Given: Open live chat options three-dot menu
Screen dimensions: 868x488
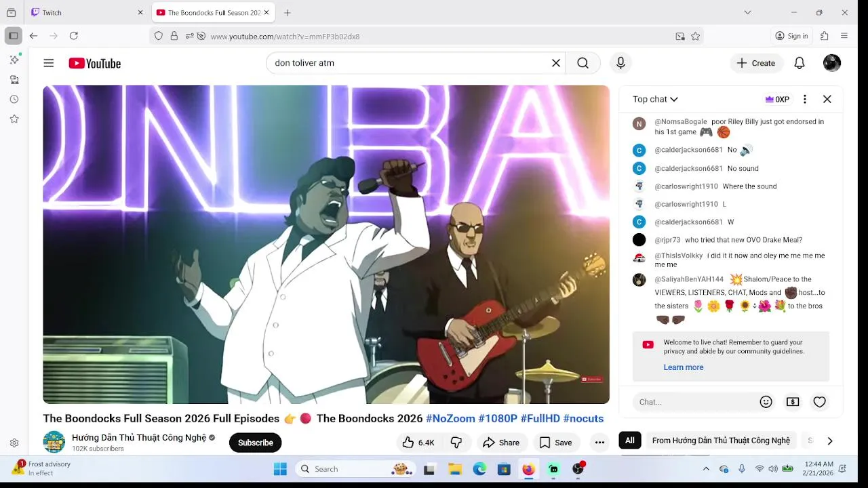Looking at the screenshot, I should click(x=805, y=99).
